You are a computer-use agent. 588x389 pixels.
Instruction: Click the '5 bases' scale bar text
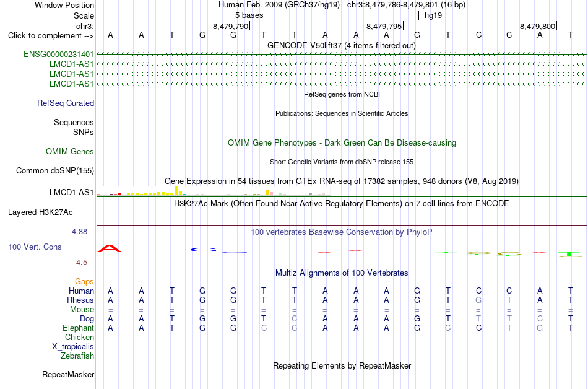coord(249,15)
